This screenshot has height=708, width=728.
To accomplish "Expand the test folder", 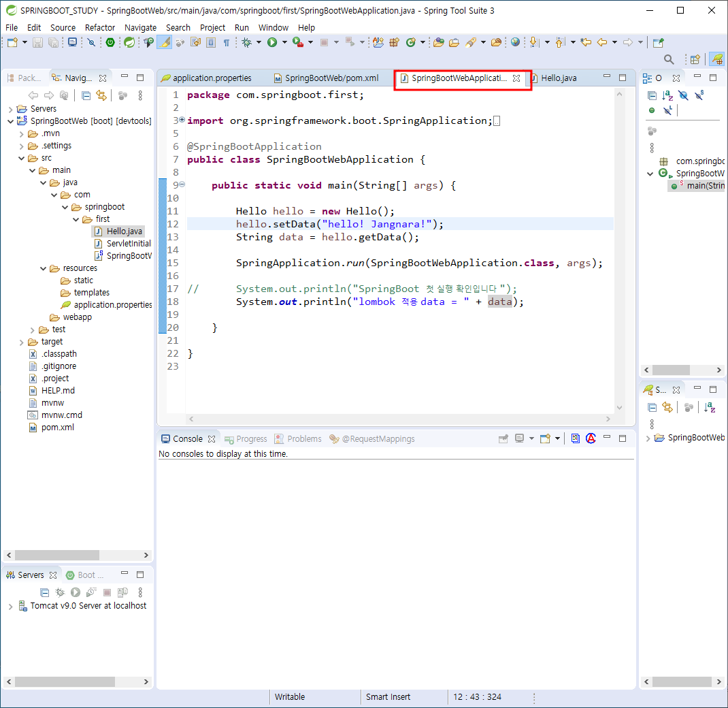I will coord(33,330).
